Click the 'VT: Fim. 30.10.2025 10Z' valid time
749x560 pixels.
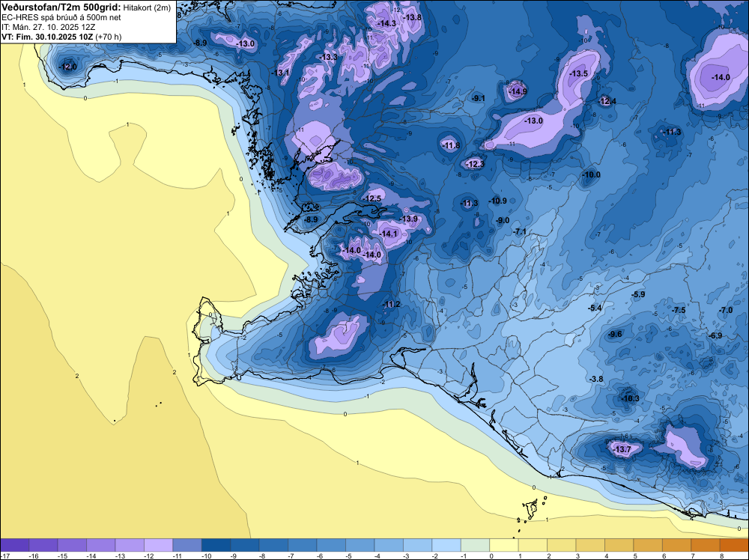(48, 37)
